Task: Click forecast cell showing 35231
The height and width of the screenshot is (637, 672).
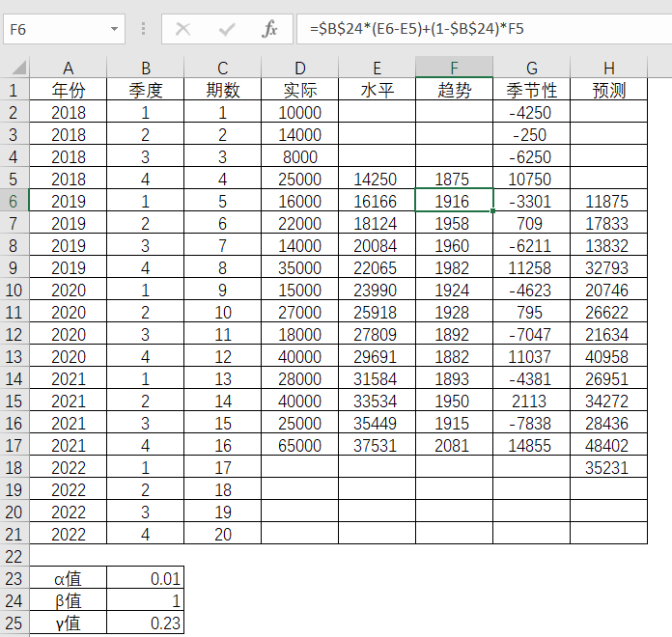Action: point(608,468)
